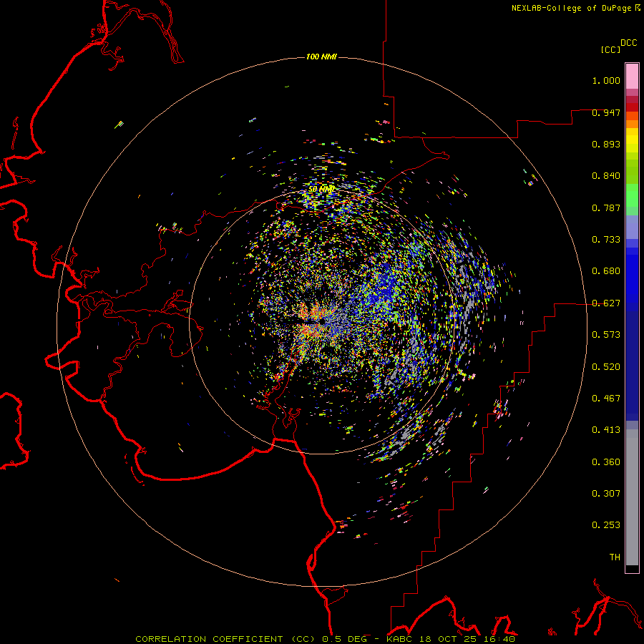Pick the bright green swatch on color bar
Viewport: 644px width, 644px height.
click(632, 195)
